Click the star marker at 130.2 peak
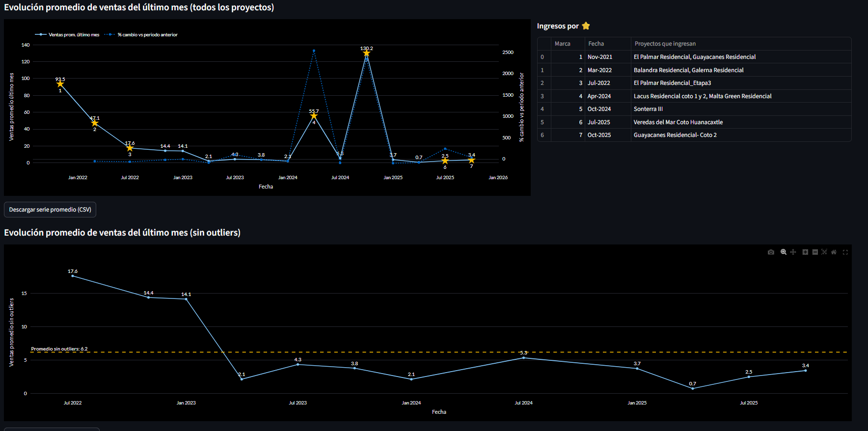The height and width of the screenshot is (431, 868). coord(366,54)
